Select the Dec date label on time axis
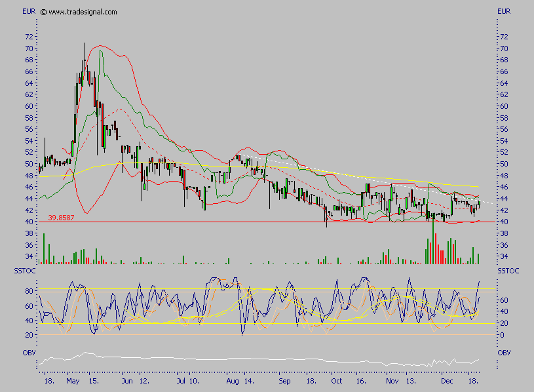 (447, 381)
